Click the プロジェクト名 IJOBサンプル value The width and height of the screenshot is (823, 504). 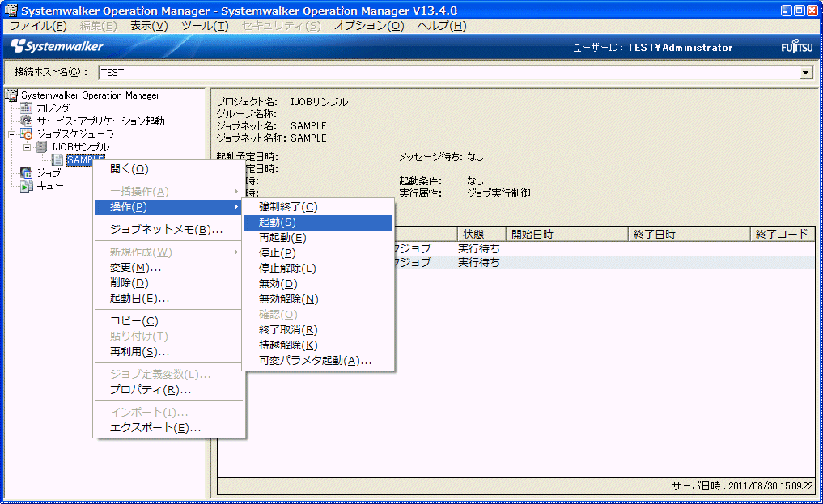point(319,102)
